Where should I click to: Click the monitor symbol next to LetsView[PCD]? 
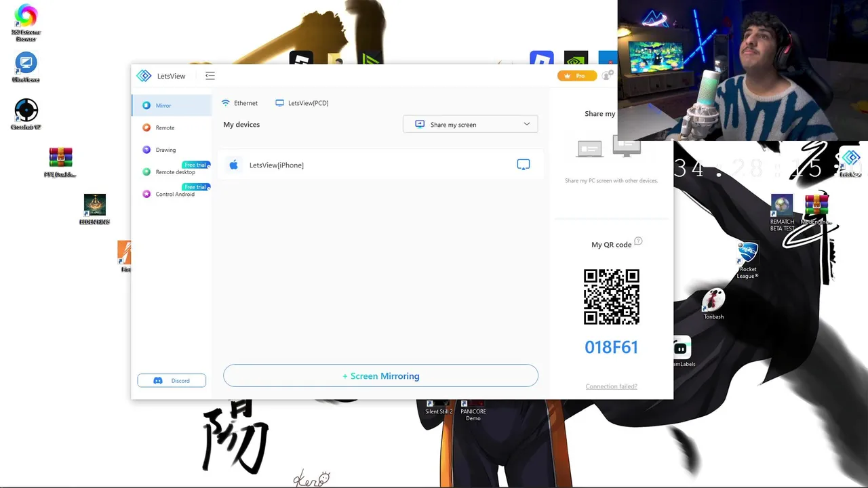pyautogui.click(x=279, y=103)
